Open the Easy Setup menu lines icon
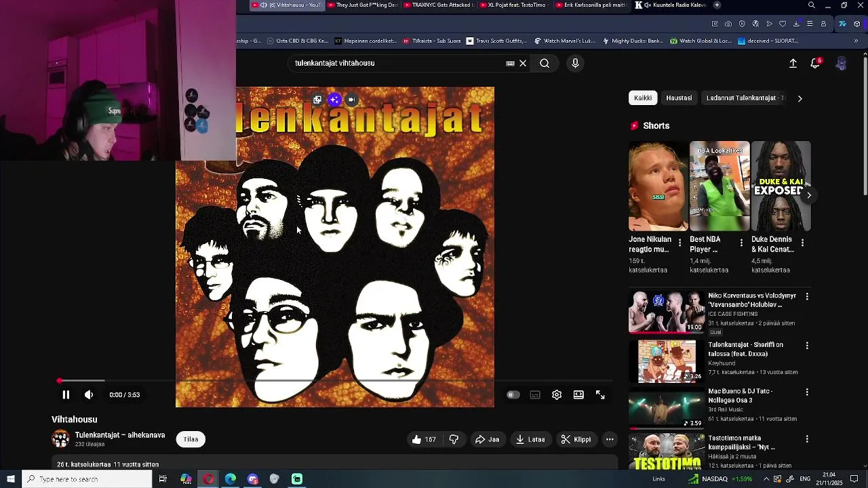This screenshot has width=868, height=488. coord(810,24)
